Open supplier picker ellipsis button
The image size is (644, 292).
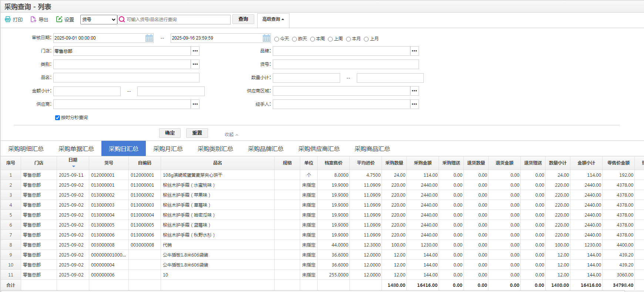pos(195,104)
